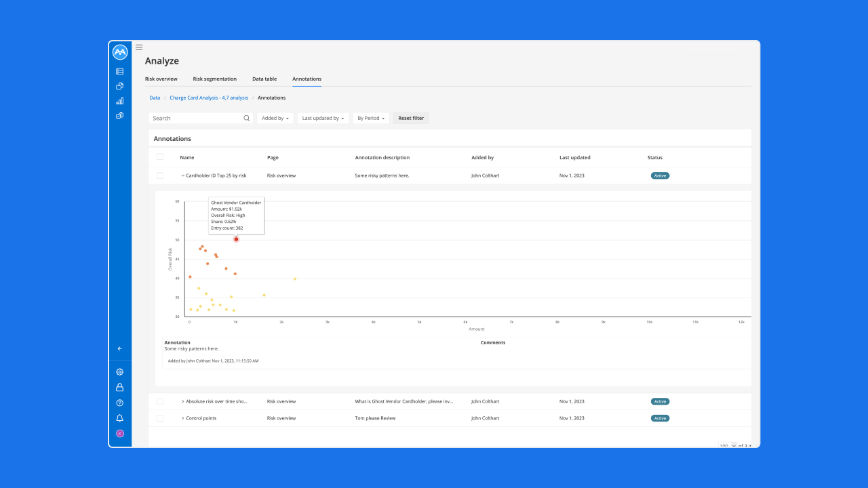Image resolution: width=868 pixels, height=488 pixels.
Task: Click the Comments heading below the chart
Action: pyautogui.click(x=493, y=343)
